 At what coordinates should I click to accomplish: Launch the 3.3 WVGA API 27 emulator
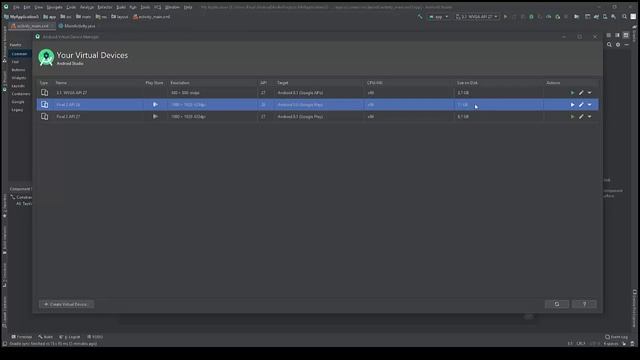point(572,93)
